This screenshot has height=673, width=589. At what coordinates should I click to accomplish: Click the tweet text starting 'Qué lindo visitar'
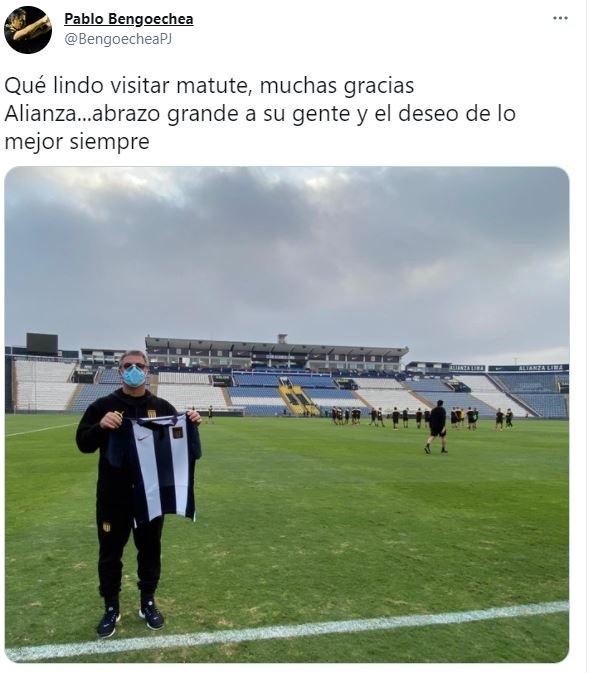coord(260,113)
